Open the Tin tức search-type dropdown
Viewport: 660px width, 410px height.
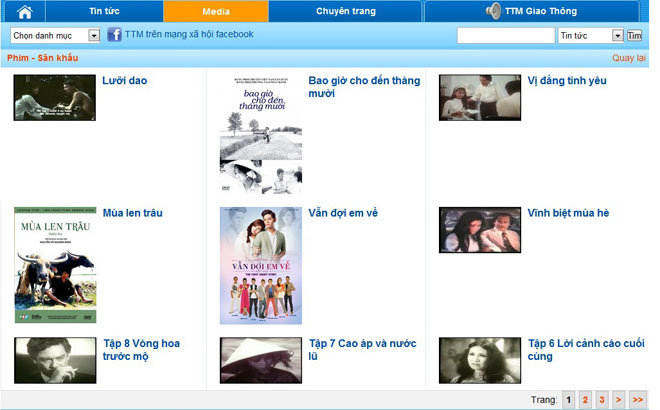click(x=591, y=36)
